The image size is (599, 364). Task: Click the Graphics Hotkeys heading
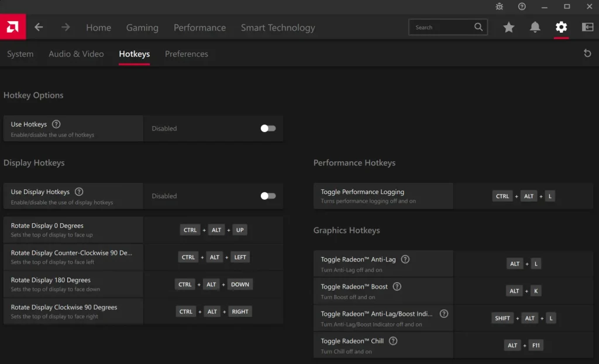coord(346,230)
